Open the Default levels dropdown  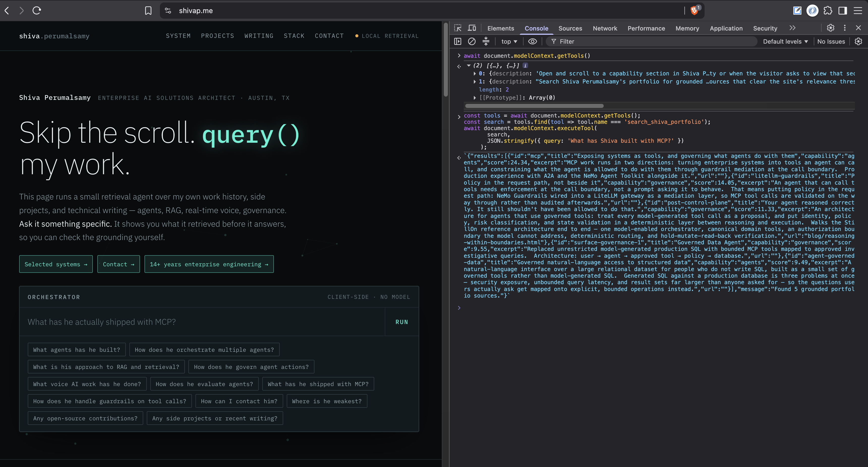[x=786, y=41]
